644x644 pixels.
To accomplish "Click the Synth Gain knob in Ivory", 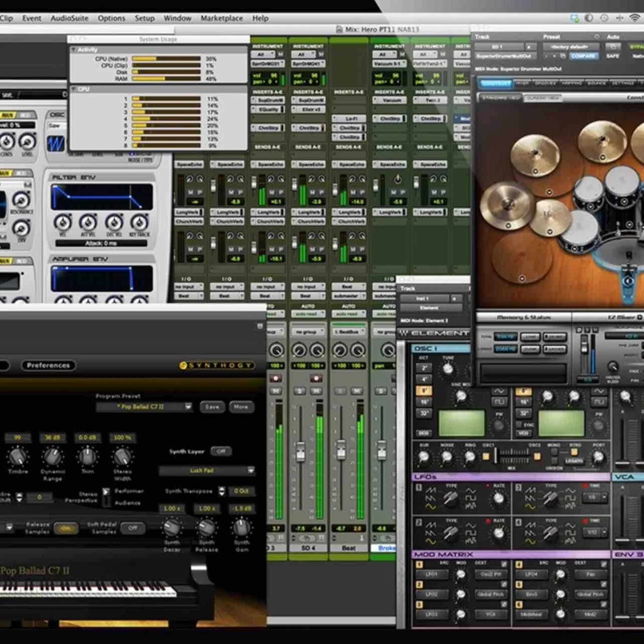I will 242,527.
